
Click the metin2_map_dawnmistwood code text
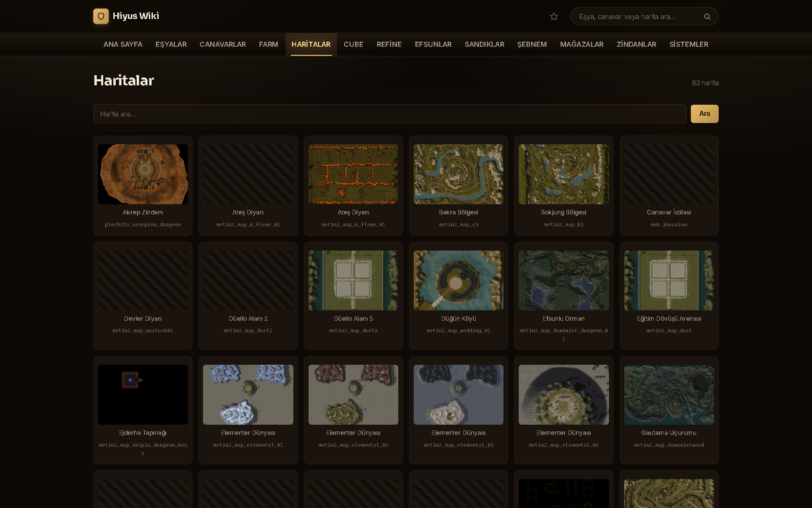pos(669,445)
